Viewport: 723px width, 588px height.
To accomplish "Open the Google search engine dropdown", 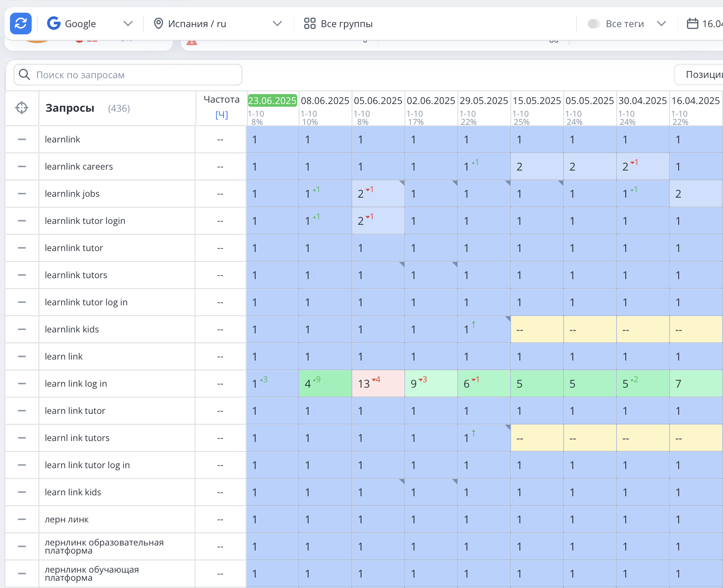I will 128,24.
